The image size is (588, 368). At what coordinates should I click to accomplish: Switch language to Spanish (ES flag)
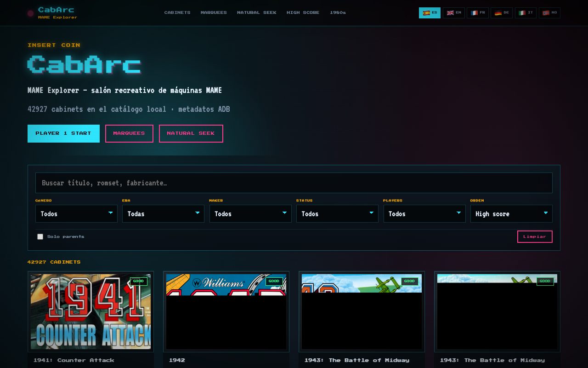430,13
